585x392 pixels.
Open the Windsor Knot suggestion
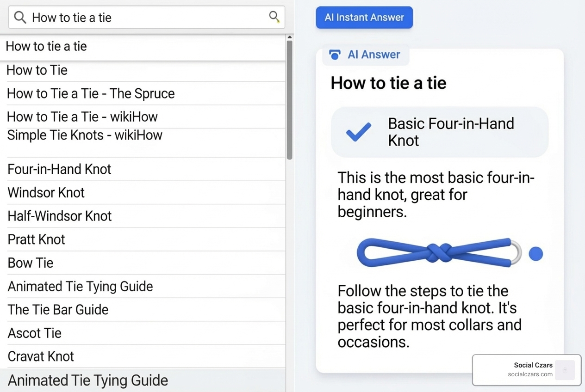pyautogui.click(x=46, y=192)
